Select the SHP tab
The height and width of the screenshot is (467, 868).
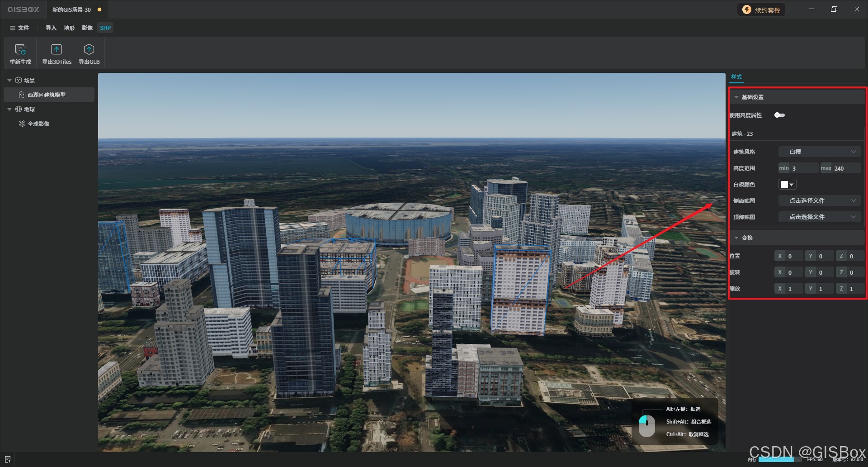click(105, 28)
